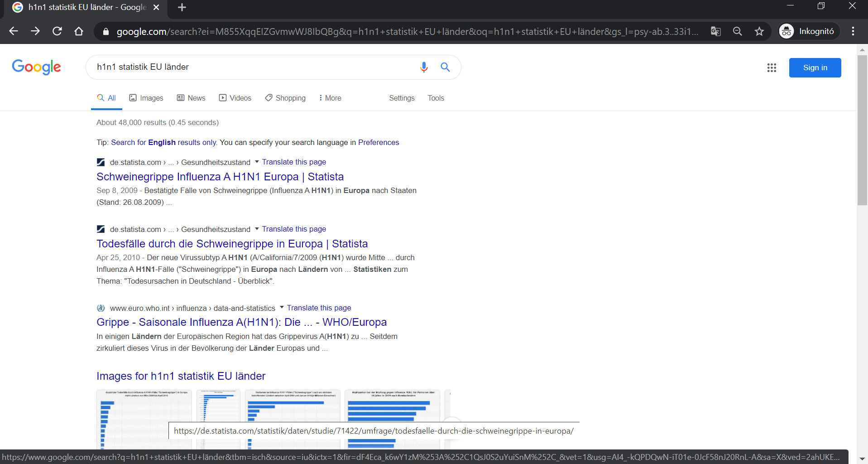Click the address bar URL text
Image resolution: width=868 pixels, height=464 pixels.
408,32
